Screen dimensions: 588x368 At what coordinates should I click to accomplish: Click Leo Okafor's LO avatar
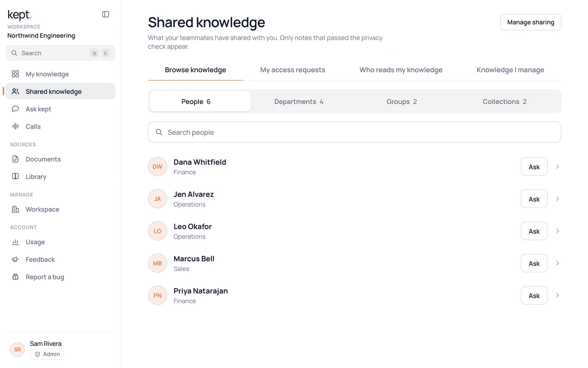click(158, 231)
